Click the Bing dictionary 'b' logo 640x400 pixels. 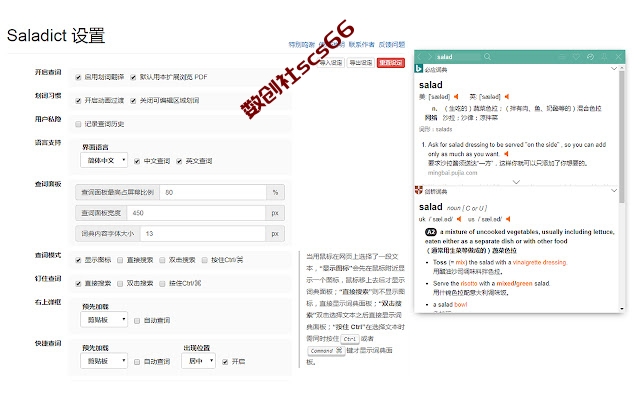[x=418, y=69]
